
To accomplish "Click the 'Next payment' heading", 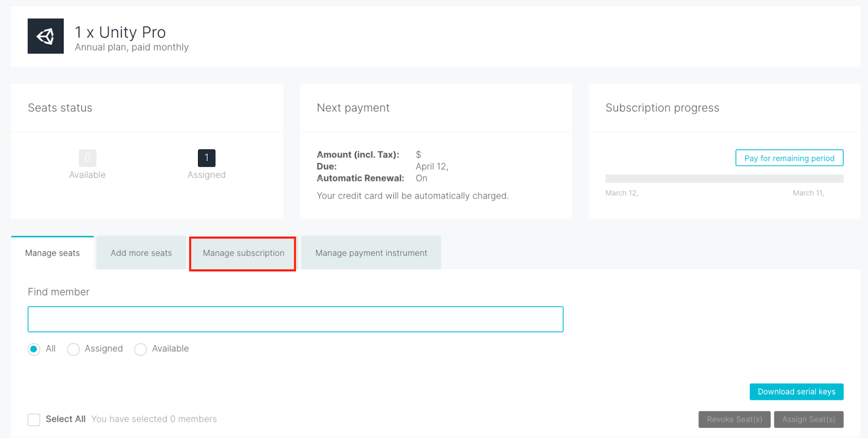I will pos(353,108).
